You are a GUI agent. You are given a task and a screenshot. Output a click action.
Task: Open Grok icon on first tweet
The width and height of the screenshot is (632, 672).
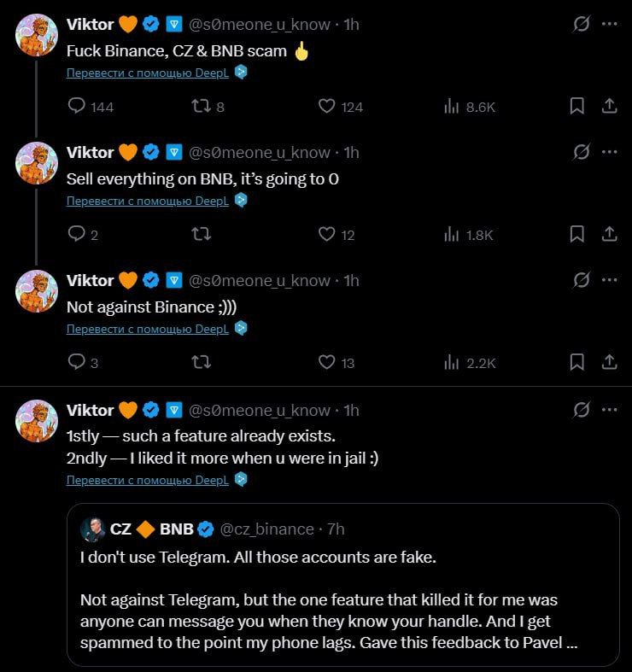point(581,24)
